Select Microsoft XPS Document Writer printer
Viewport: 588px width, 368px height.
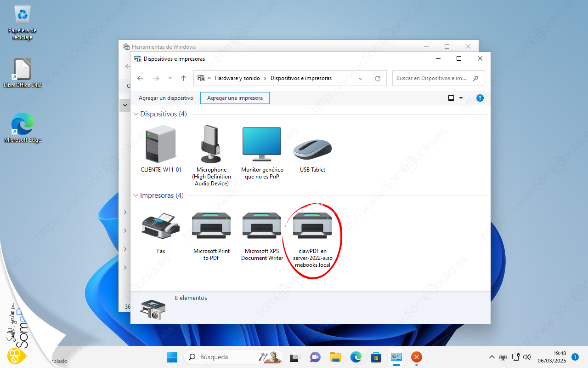coord(262,226)
